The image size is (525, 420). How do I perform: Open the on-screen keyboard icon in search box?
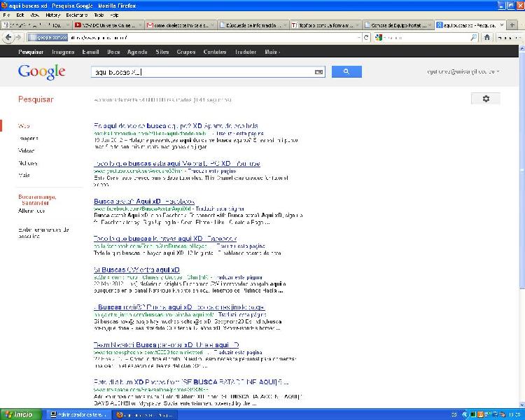pyautogui.click(x=318, y=71)
